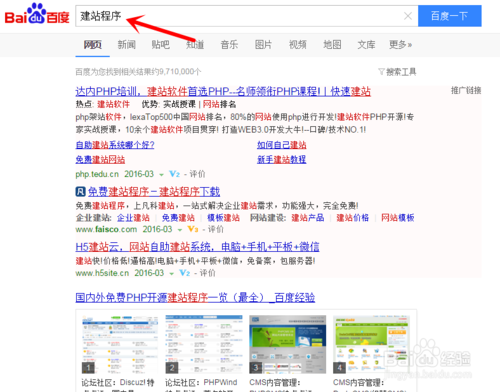Click the 建站价格 sublink
The height and width of the screenshot is (392, 500).
(353, 218)
